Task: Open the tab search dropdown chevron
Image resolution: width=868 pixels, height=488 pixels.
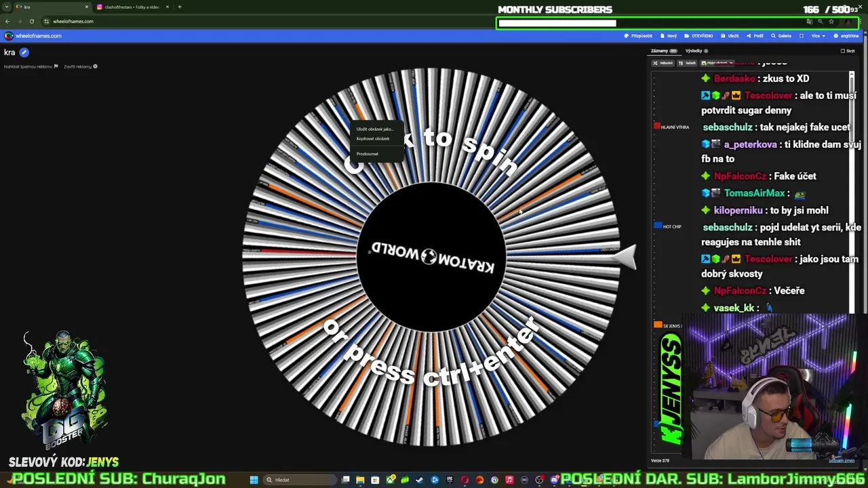Action: tap(7, 7)
